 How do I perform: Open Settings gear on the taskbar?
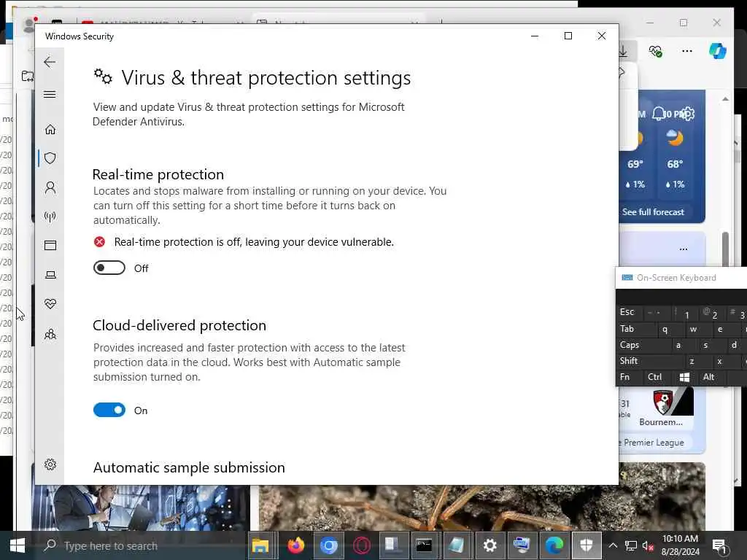(489, 545)
